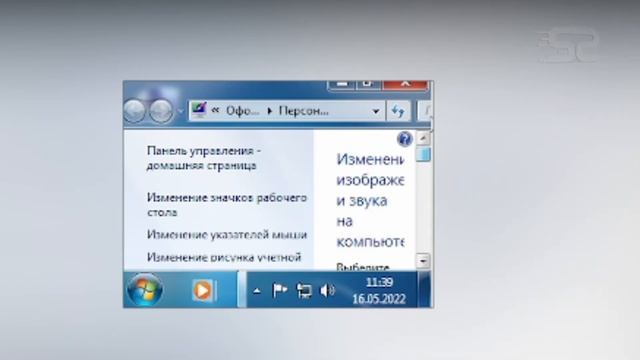Open "Изменение рисунка учетной" link
The height and width of the screenshot is (360, 640).
pos(224,257)
